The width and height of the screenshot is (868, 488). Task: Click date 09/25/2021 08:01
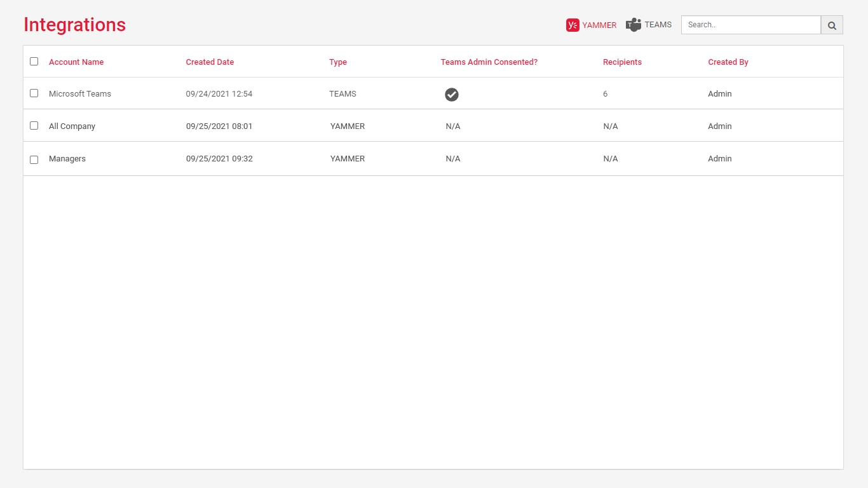point(219,126)
